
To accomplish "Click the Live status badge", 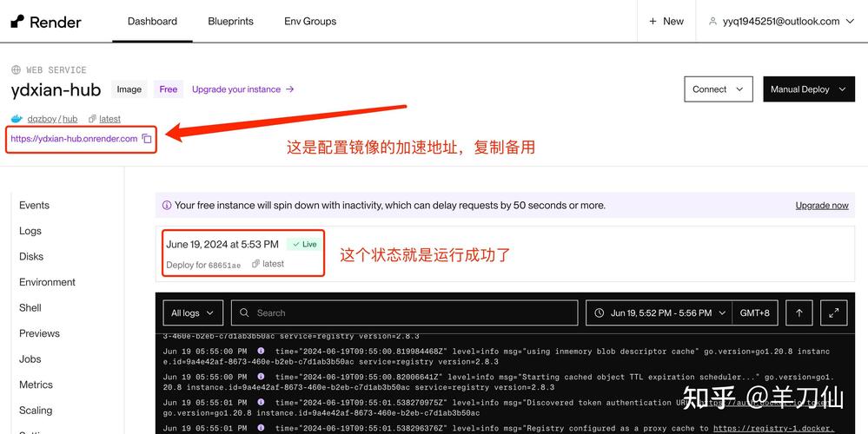I will tap(304, 245).
